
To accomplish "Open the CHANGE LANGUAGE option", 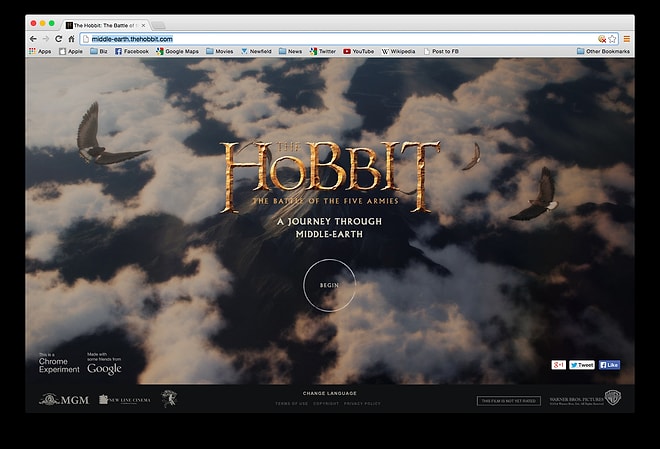I will [x=330, y=393].
